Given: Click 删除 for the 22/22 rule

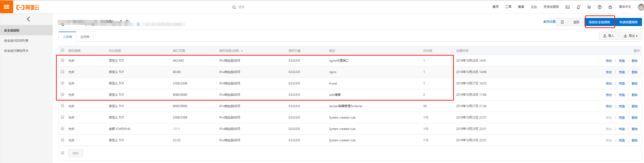Looking at the screenshot, I should (x=634, y=141).
